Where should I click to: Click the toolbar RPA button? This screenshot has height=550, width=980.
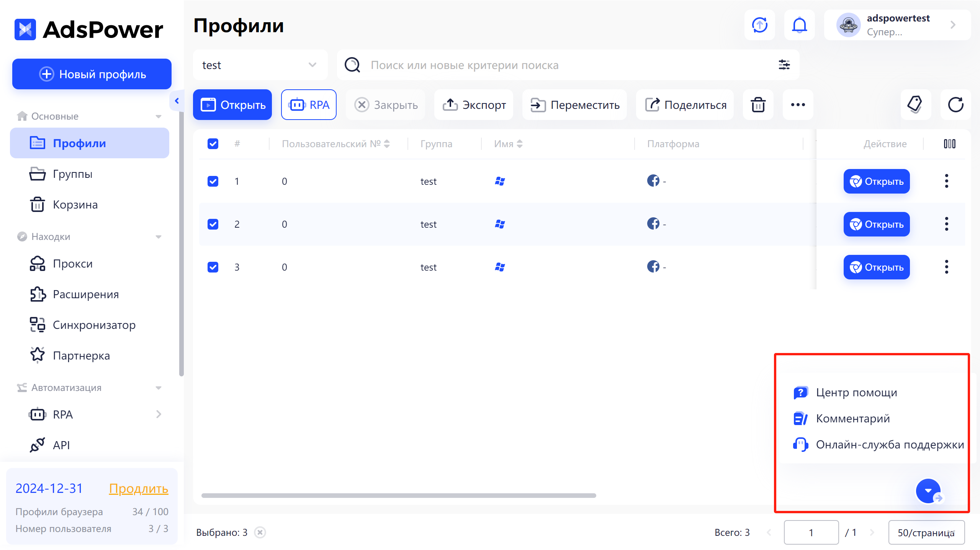(x=309, y=105)
